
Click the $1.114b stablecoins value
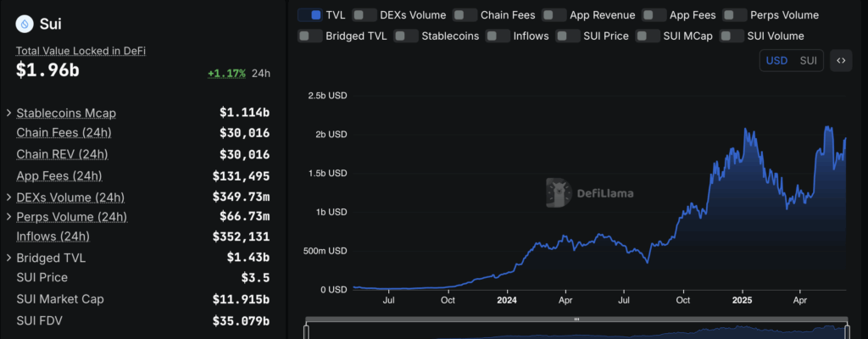(x=244, y=113)
